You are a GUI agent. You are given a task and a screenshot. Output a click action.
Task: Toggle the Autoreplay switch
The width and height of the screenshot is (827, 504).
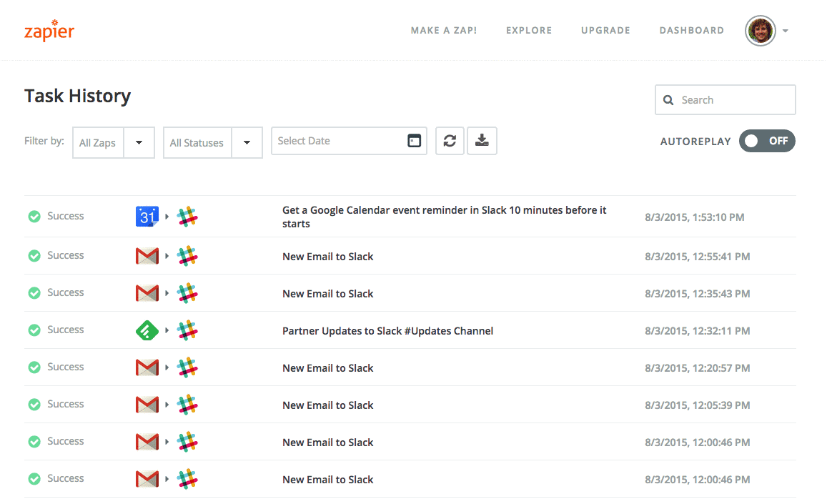[767, 141]
